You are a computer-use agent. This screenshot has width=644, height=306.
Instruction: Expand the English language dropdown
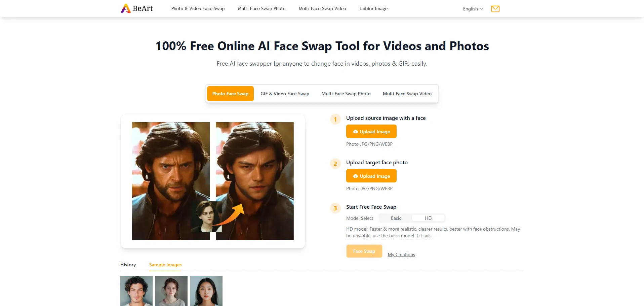[x=473, y=9]
